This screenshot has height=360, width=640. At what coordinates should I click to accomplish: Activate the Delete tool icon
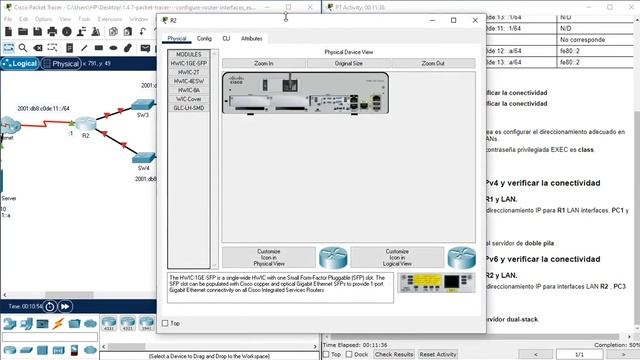pyautogui.click(x=38, y=48)
